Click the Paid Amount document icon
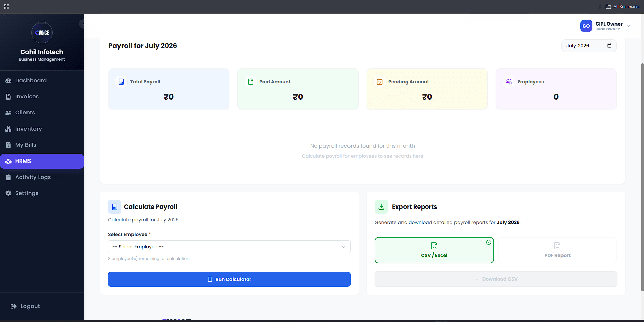The height and width of the screenshot is (322, 644). point(251,82)
